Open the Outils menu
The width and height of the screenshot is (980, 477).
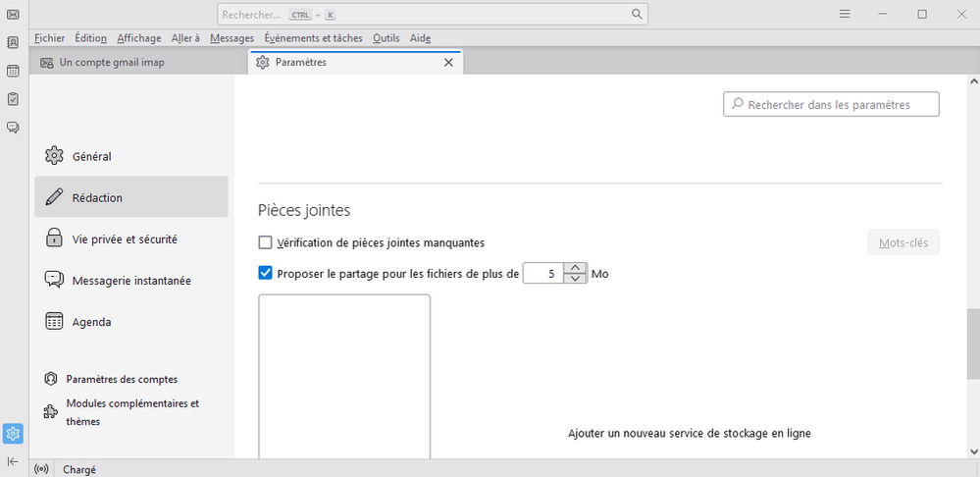coord(386,38)
